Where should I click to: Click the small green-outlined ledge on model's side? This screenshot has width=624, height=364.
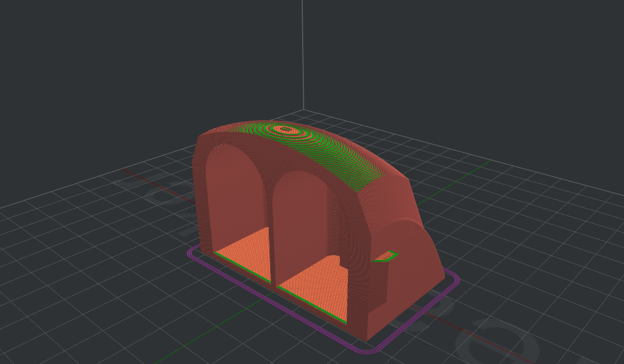(x=386, y=256)
